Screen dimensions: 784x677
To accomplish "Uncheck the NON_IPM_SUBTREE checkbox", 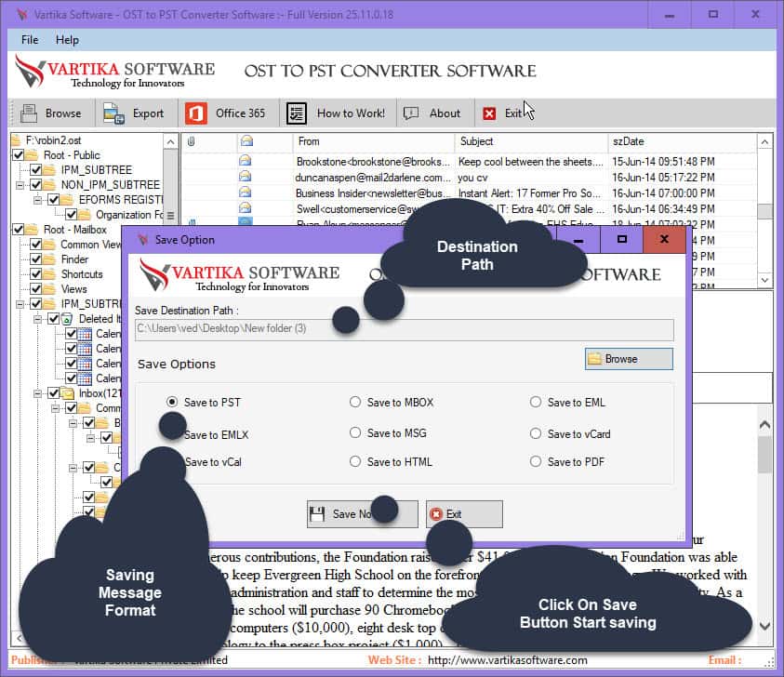I will pyautogui.click(x=36, y=185).
